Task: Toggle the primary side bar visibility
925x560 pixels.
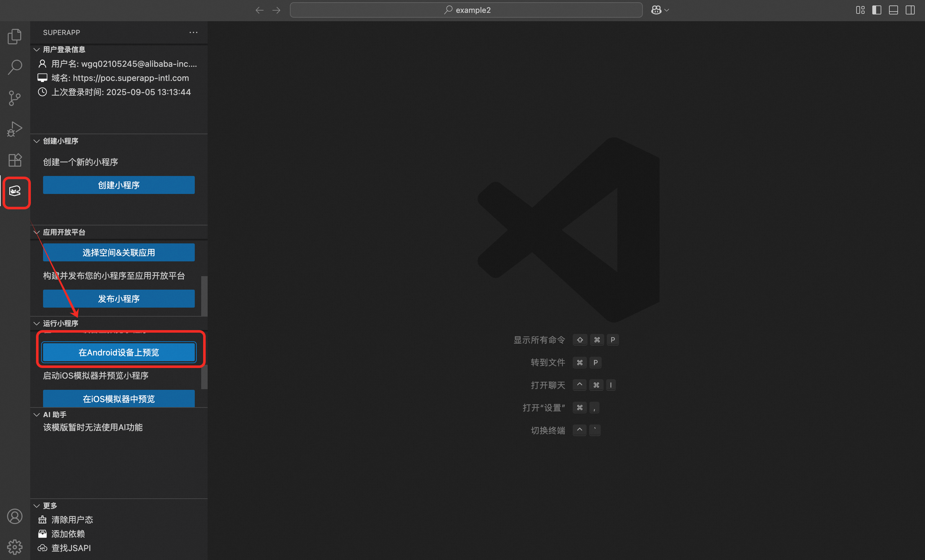Action: click(x=876, y=10)
